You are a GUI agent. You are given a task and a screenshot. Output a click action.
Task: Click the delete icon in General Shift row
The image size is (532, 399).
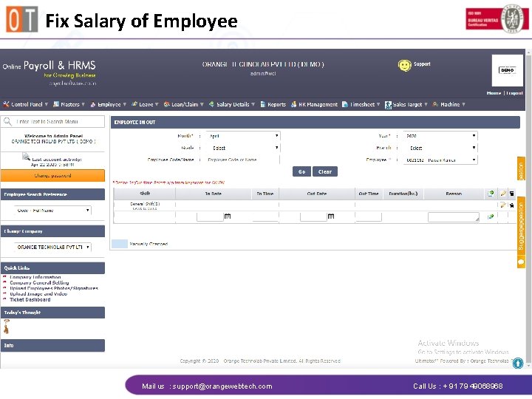pos(511,205)
